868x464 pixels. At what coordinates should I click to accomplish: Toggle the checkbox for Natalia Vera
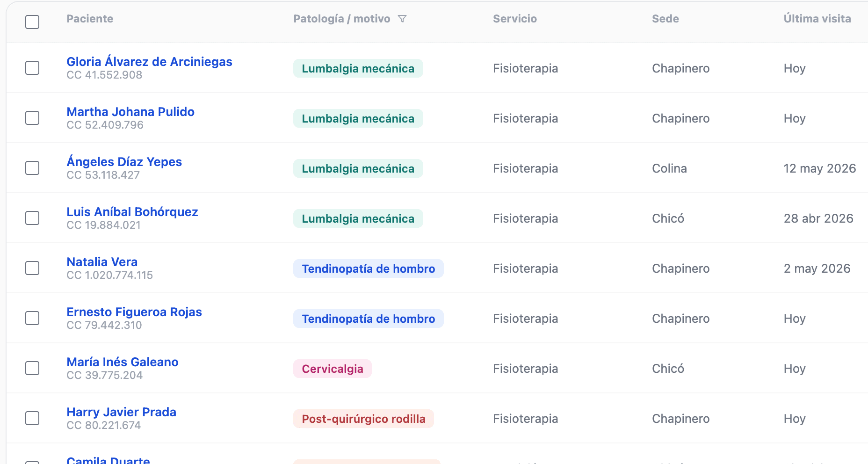pos(32,268)
